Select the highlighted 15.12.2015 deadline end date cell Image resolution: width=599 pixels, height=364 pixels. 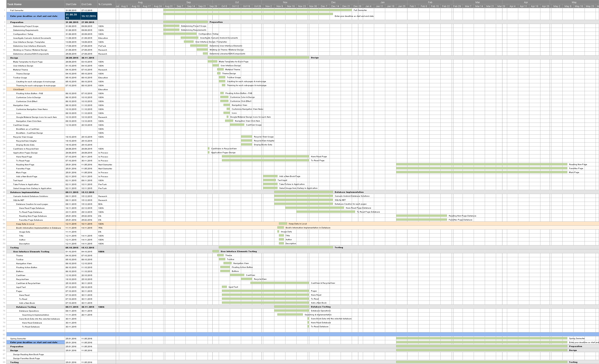89,16
